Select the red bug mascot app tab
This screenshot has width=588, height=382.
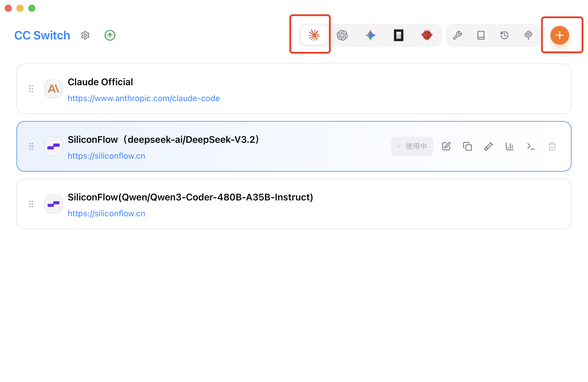(427, 35)
